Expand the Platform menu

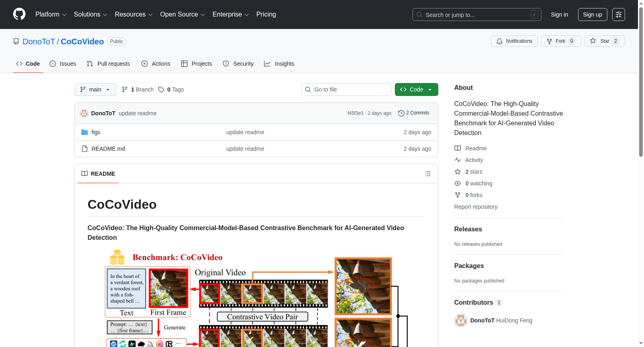(x=51, y=15)
